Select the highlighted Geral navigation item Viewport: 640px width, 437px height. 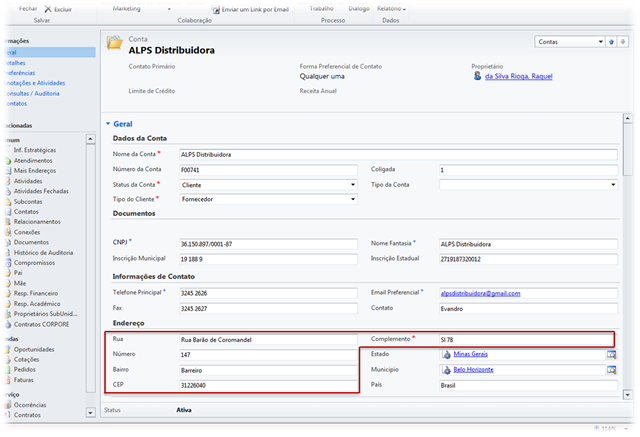[x=50, y=52]
